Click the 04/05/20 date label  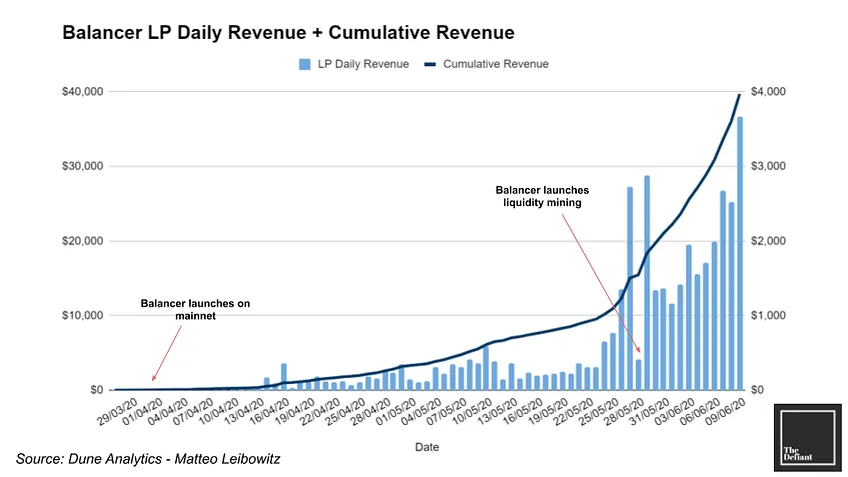(x=422, y=412)
